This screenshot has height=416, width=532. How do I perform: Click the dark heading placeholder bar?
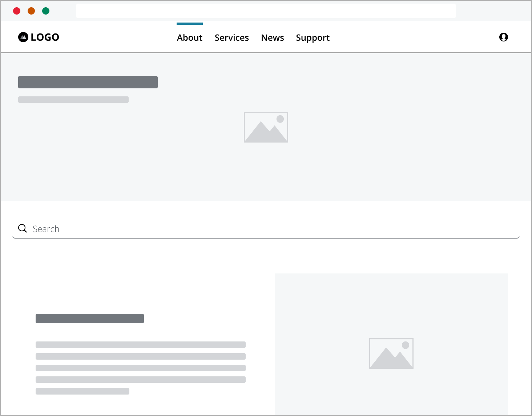click(x=88, y=82)
